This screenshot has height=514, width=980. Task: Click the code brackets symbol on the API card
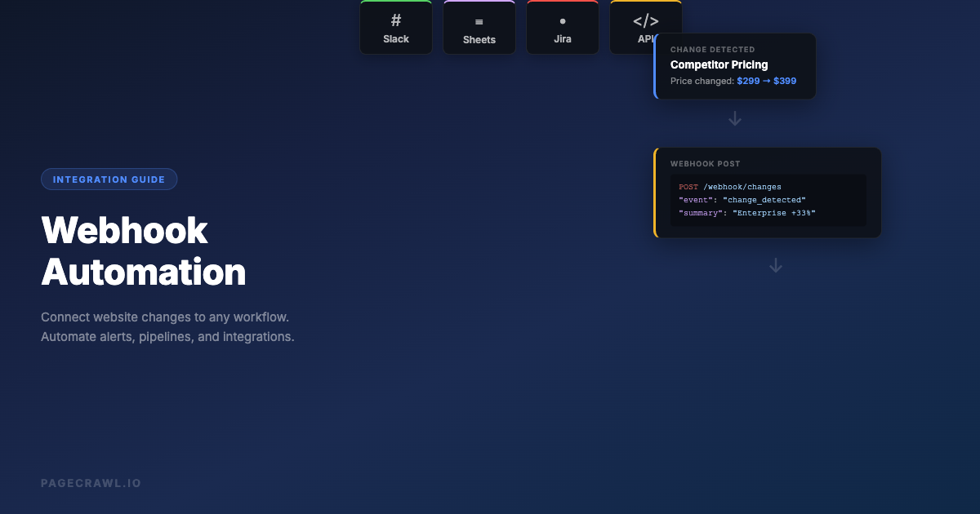tap(645, 19)
